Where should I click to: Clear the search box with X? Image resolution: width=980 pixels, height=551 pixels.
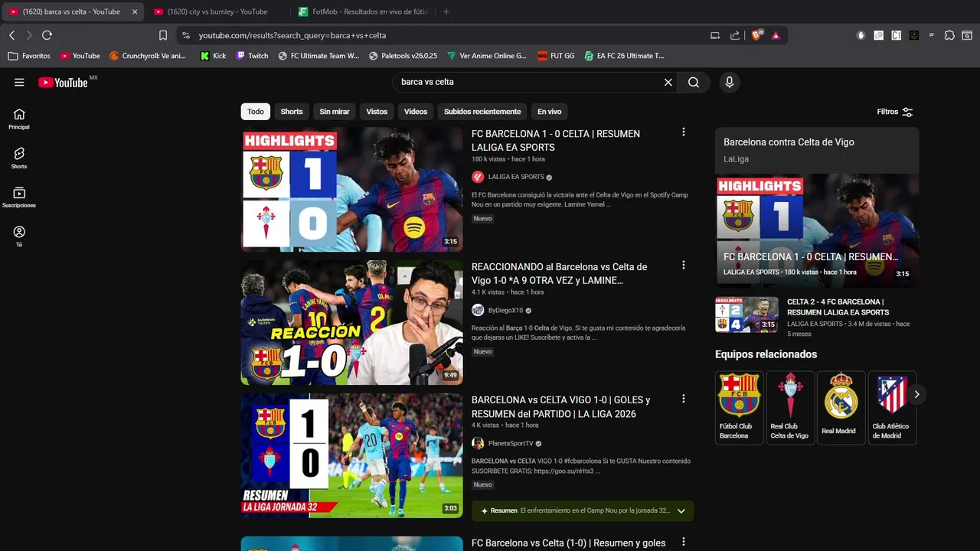(x=668, y=82)
